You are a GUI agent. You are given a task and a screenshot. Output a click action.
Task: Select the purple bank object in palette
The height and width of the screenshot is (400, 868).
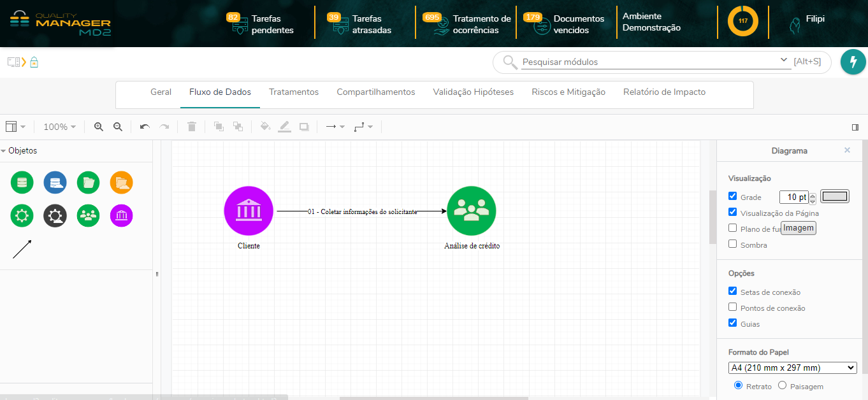121,216
